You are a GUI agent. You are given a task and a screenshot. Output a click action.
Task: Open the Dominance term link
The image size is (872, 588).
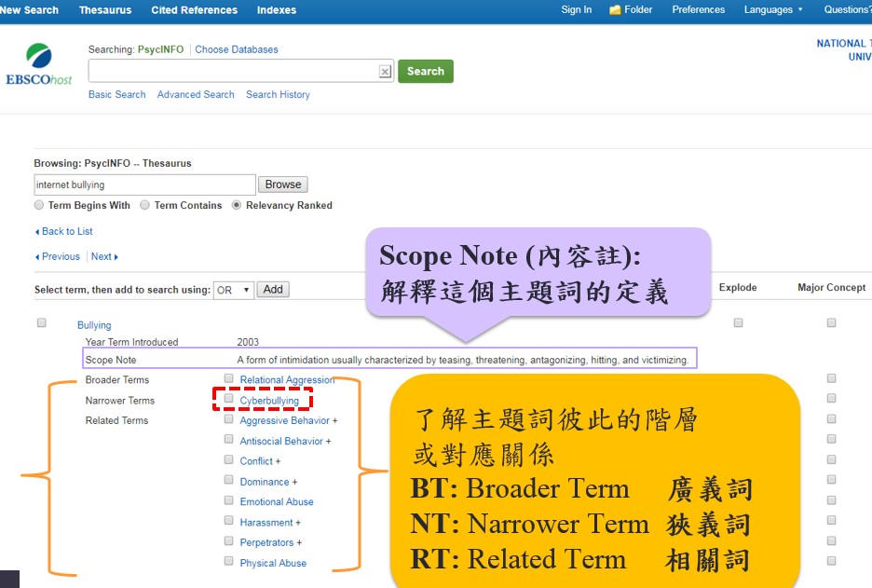coord(265,482)
